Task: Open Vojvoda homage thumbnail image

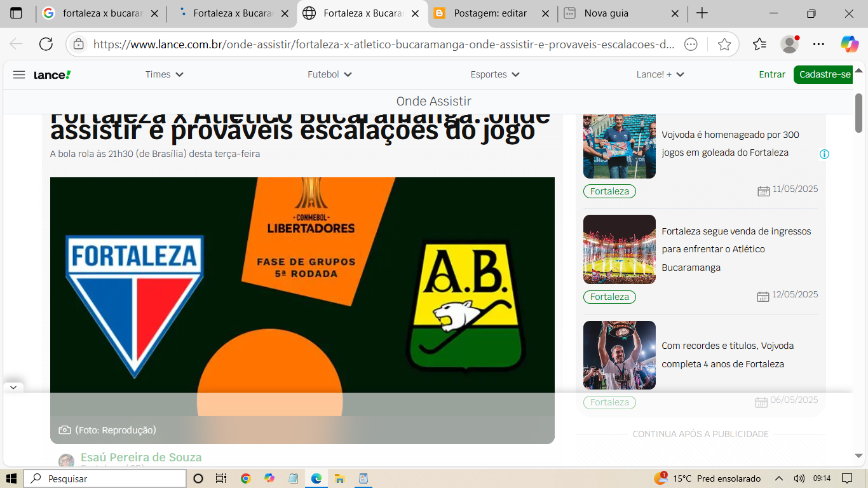Action: (x=620, y=146)
